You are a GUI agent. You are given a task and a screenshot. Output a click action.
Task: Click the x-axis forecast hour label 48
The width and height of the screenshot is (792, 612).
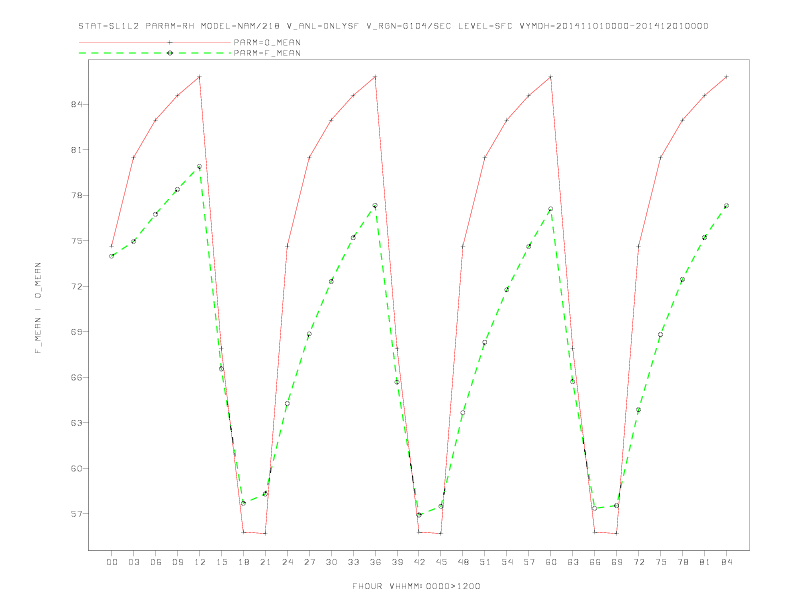[463, 562]
